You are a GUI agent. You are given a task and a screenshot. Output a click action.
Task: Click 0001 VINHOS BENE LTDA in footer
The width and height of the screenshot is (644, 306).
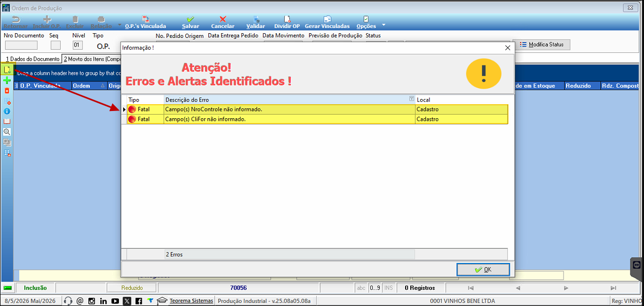(462, 301)
